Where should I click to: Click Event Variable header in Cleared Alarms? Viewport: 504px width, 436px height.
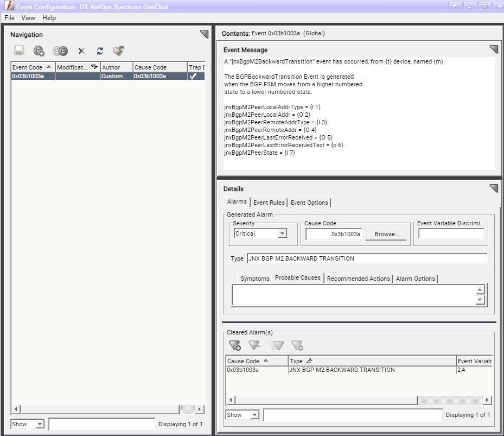(474, 361)
